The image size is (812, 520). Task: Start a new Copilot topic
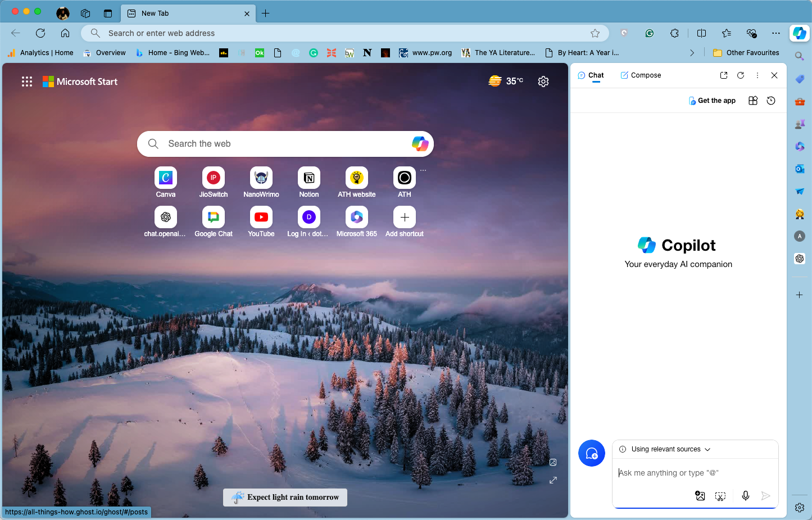[592, 453]
